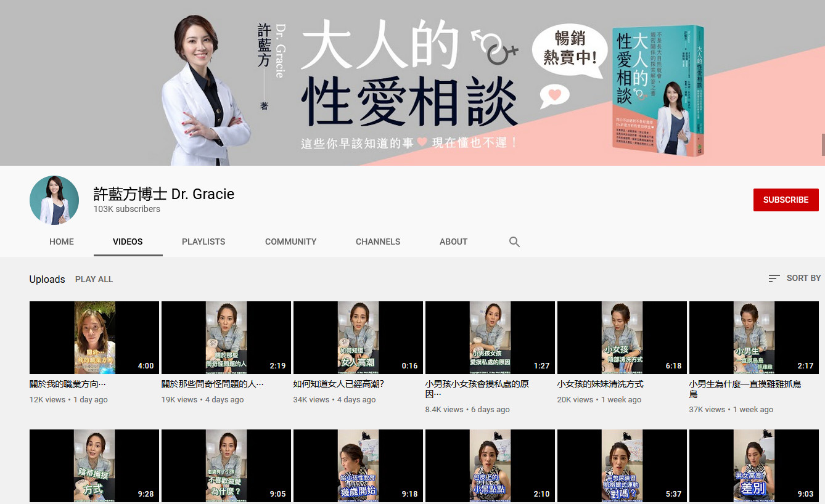Open the CHANNELS tab
The image size is (825, 504).
click(x=378, y=242)
